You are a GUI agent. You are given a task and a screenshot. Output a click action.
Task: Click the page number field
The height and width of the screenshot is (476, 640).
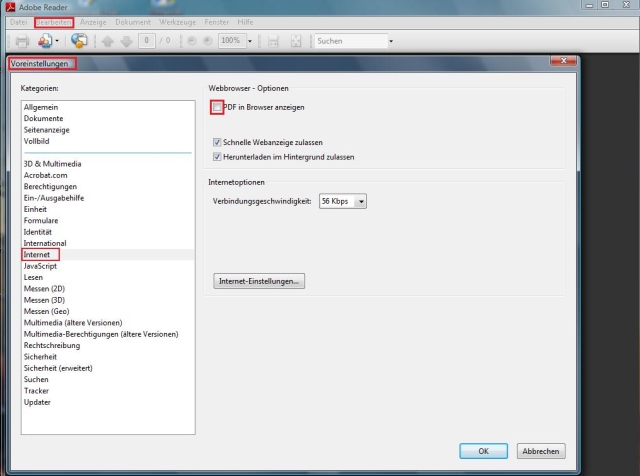click(x=147, y=41)
